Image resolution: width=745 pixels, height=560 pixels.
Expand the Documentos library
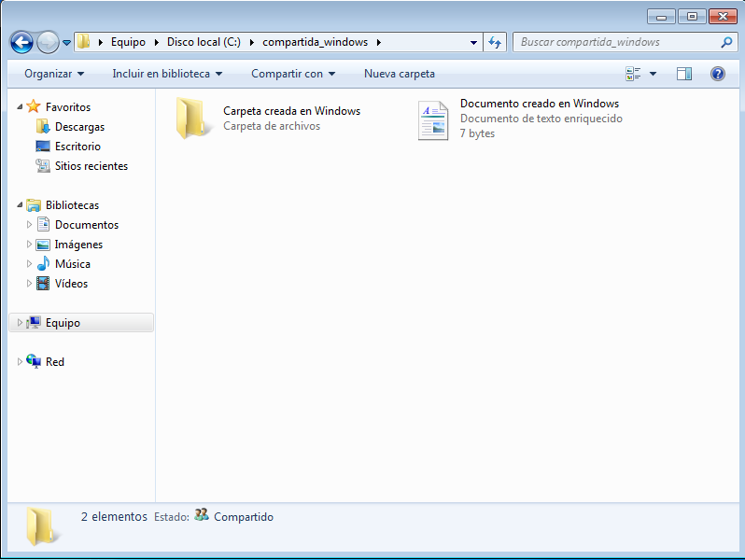click(29, 224)
